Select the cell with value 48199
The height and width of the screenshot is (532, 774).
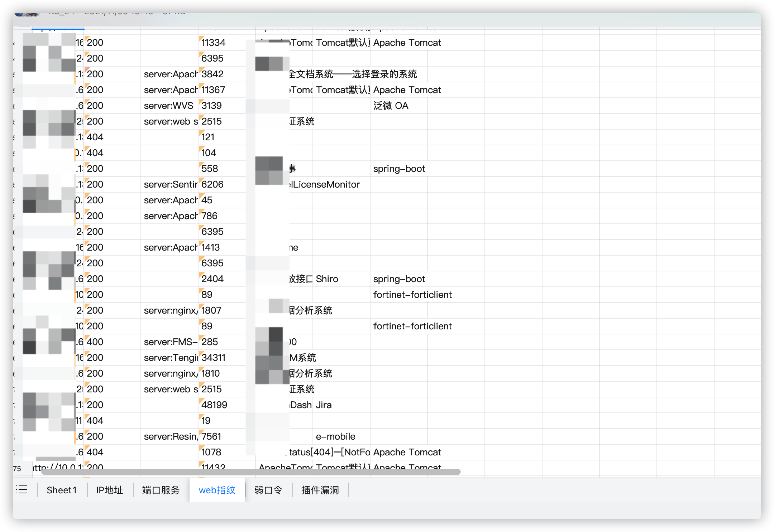(214, 405)
